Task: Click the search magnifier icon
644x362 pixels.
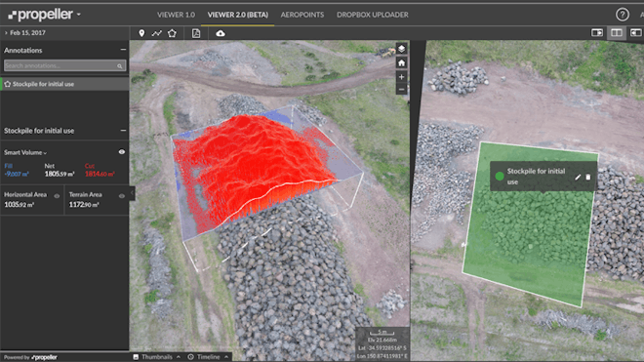Action: [x=119, y=65]
